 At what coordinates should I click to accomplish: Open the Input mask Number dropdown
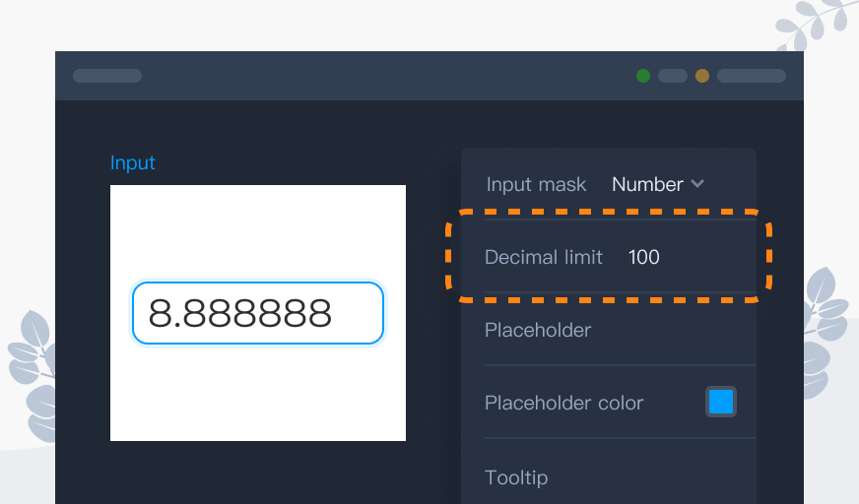tap(658, 184)
